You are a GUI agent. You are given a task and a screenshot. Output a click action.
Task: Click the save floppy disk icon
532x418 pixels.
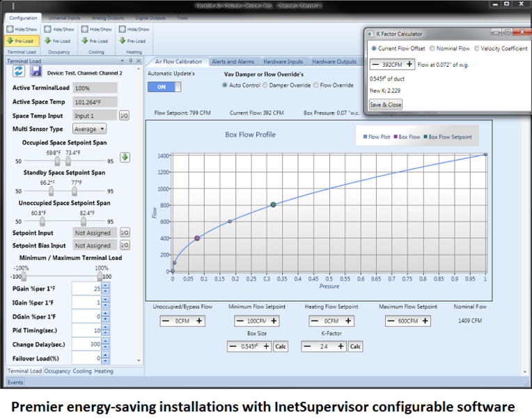pyautogui.click(x=35, y=72)
